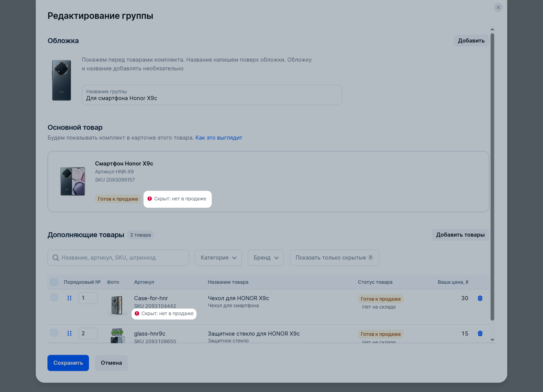Click Добавить cover button
Screen dimensions: 543x392
click(x=471, y=41)
